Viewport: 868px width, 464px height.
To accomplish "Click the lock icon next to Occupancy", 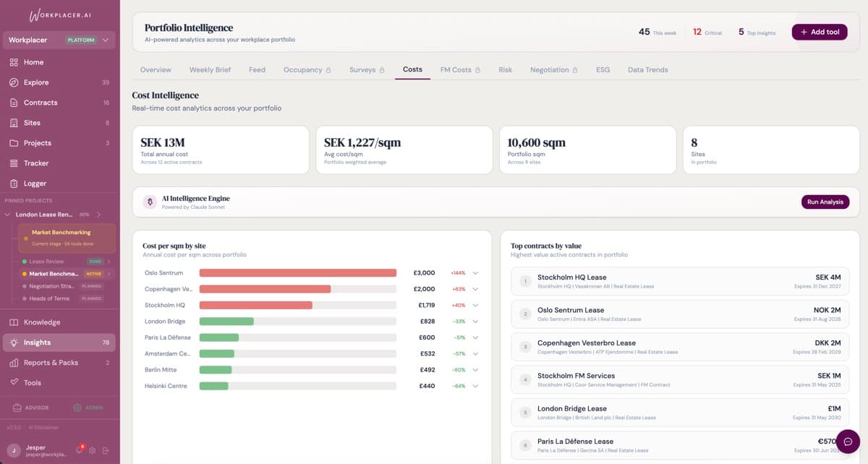I will tap(328, 70).
